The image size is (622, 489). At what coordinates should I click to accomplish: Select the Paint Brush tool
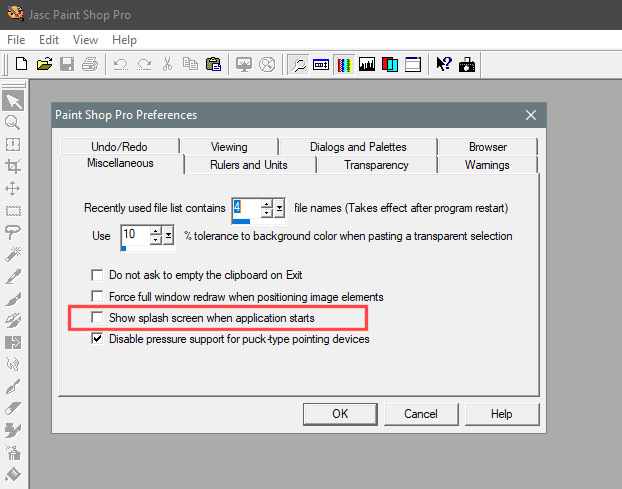pos(13,298)
